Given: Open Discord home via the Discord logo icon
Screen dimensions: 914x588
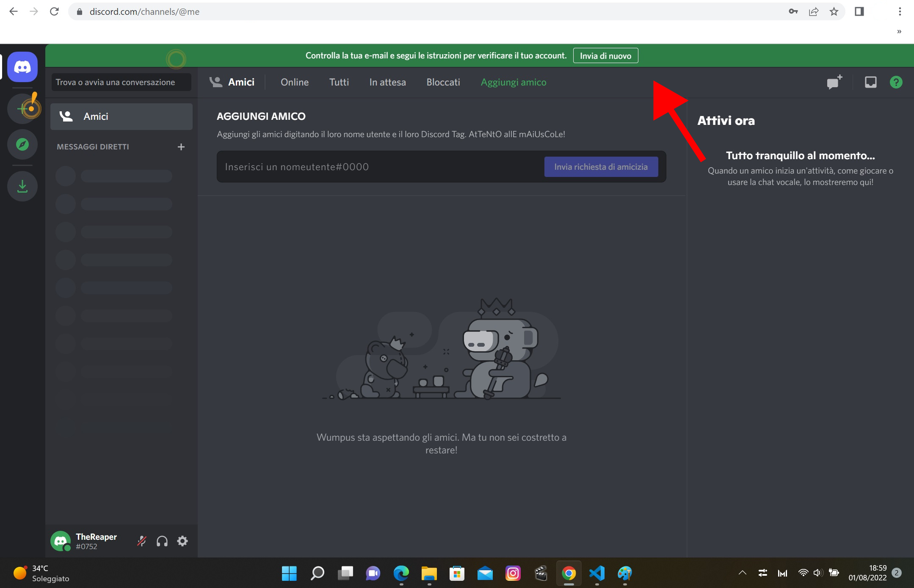Looking at the screenshot, I should [22, 66].
